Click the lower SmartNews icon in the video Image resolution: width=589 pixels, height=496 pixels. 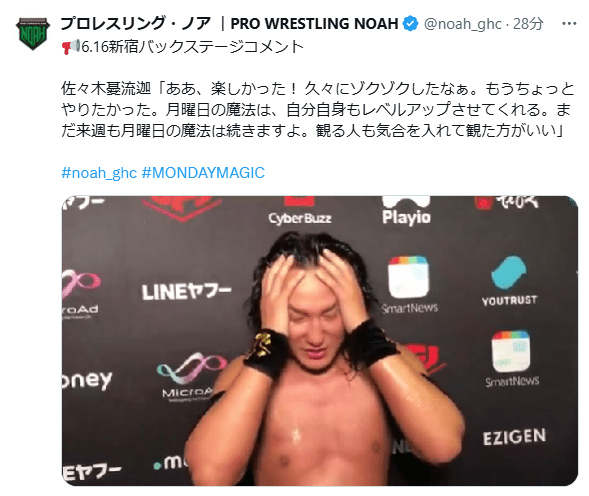pyautogui.click(x=511, y=351)
